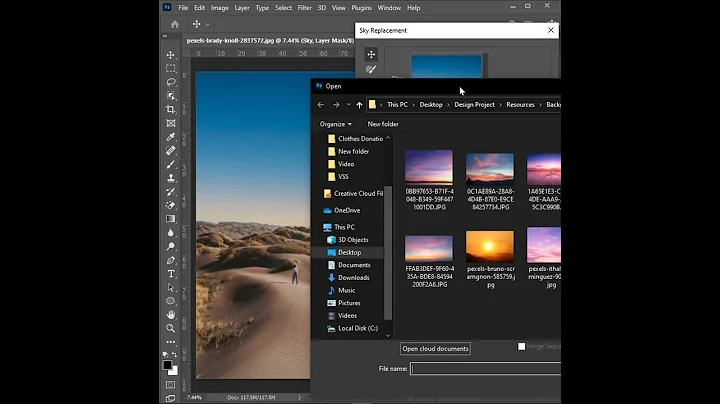The width and height of the screenshot is (720, 404).
Task: Reset default foreground and background colors
Action: click(165, 354)
